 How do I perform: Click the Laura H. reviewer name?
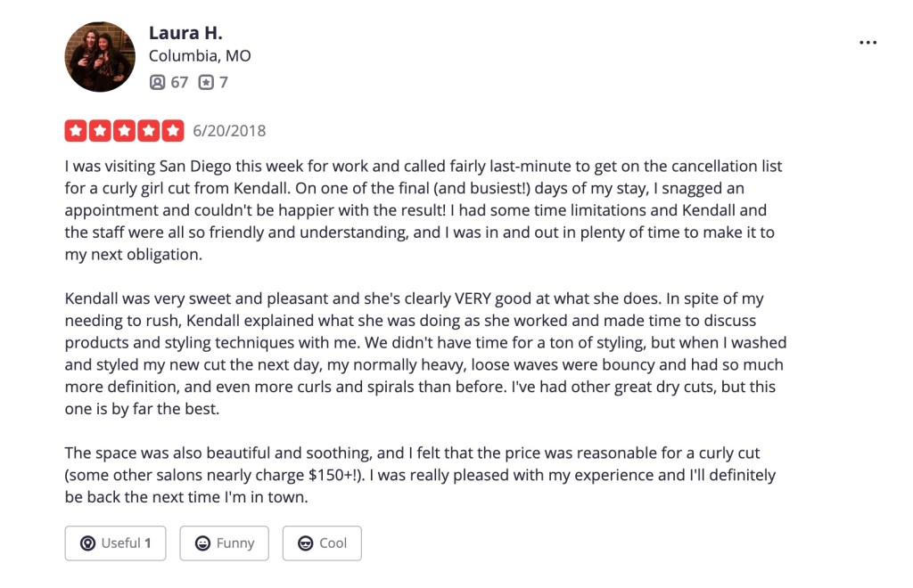tap(185, 33)
